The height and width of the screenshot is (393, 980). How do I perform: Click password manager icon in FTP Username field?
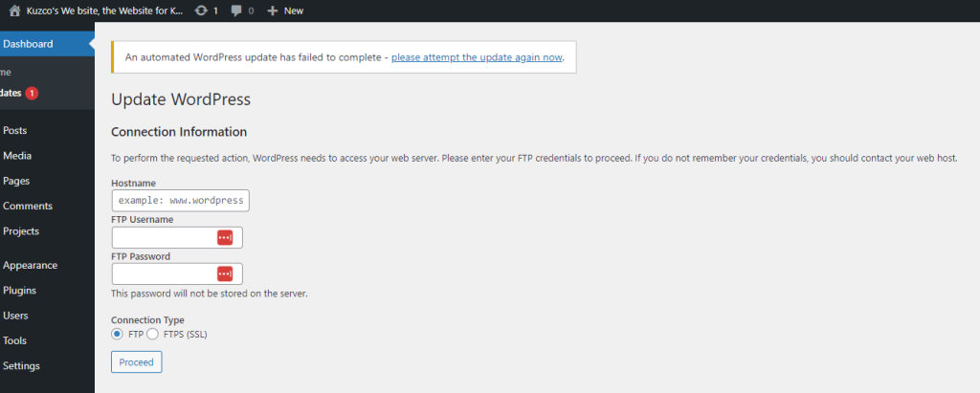[225, 237]
